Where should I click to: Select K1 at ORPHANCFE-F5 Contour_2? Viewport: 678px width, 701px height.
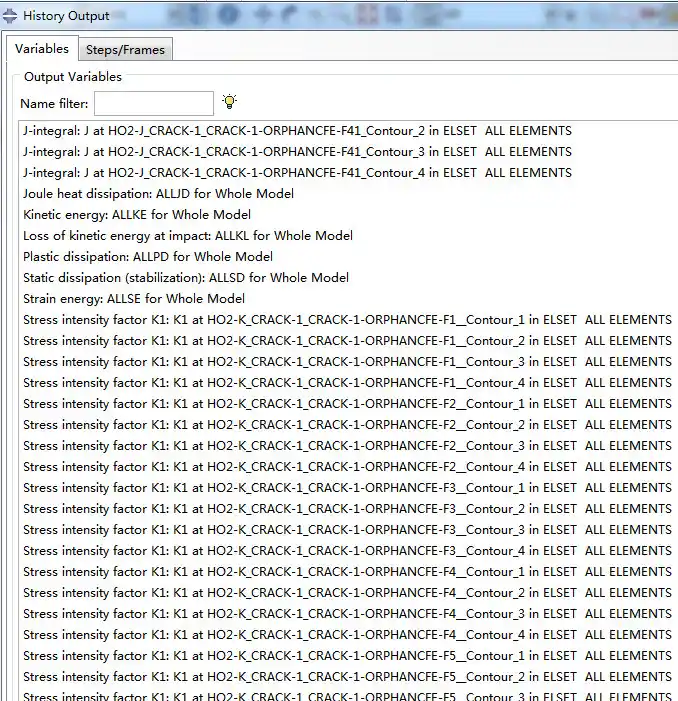[x=347, y=677]
